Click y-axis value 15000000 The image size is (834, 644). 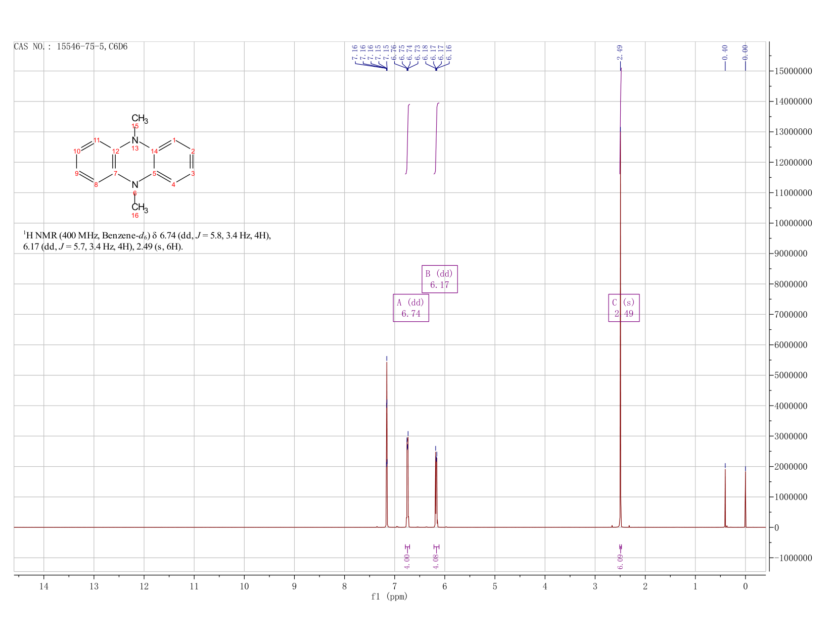coord(792,71)
